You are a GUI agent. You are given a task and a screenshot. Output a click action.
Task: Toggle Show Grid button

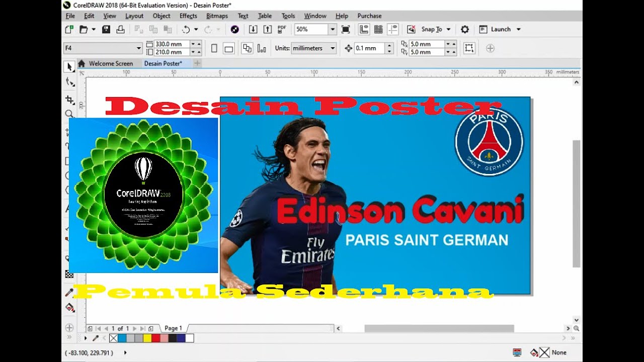[378, 29]
